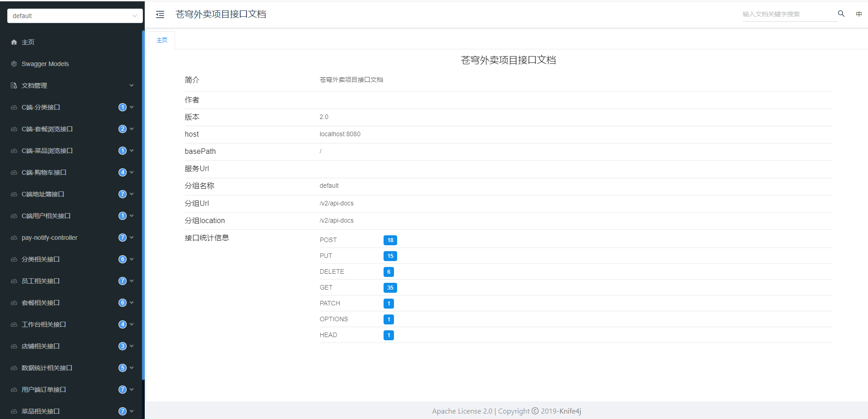Expand the 用户端订单接口 chevron
The width and height of the screenshot is (868, 419).
[x=132, y=390]
